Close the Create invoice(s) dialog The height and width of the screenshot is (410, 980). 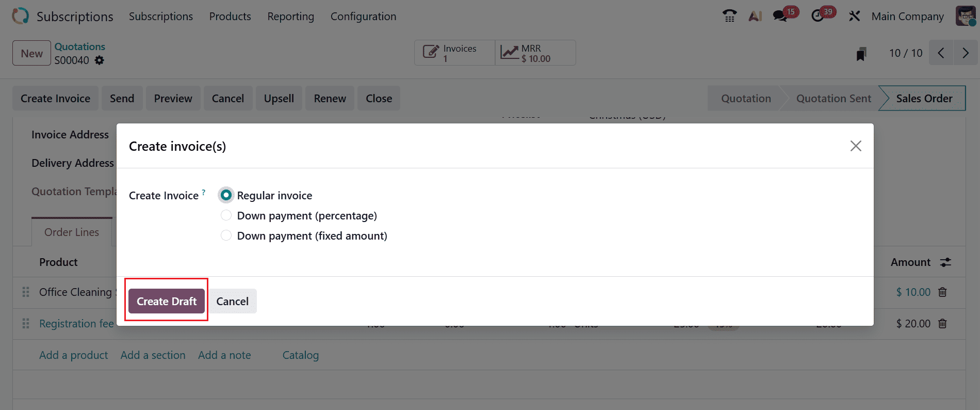pyautogui.click(x=856, y=146)
